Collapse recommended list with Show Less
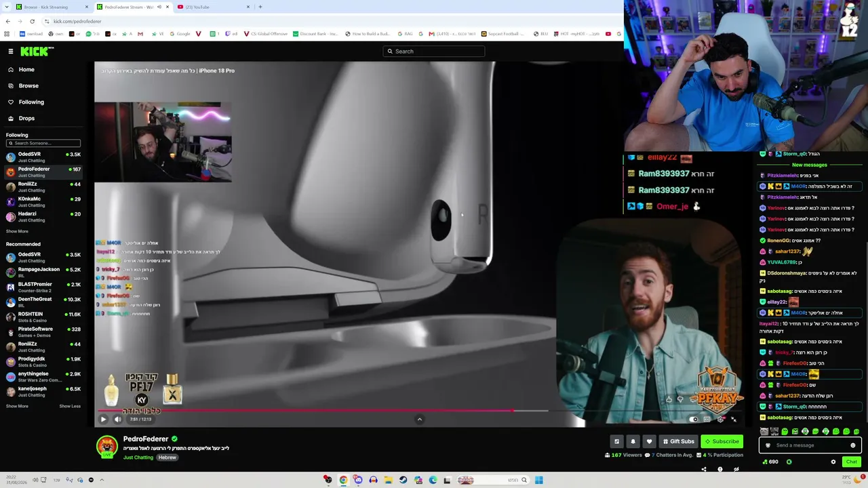The image size is (868, 488). pos(70,407)
